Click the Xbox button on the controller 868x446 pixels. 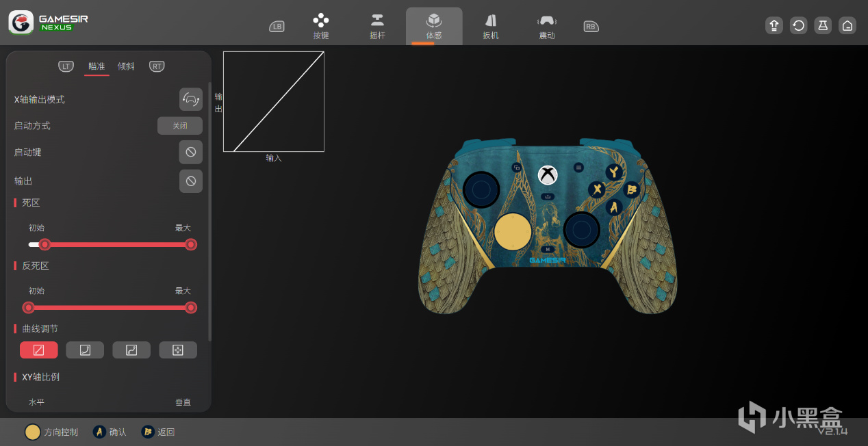pos(547,175)
